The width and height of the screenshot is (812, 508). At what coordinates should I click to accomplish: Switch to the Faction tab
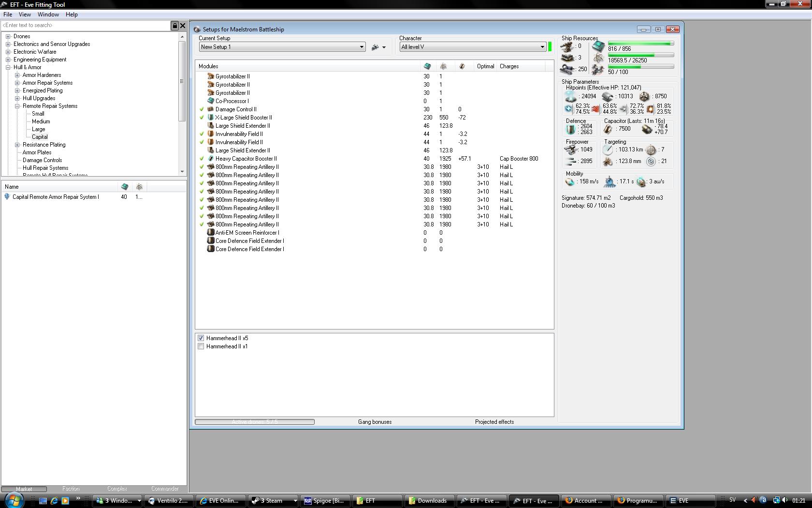click(x=71, y=489)
